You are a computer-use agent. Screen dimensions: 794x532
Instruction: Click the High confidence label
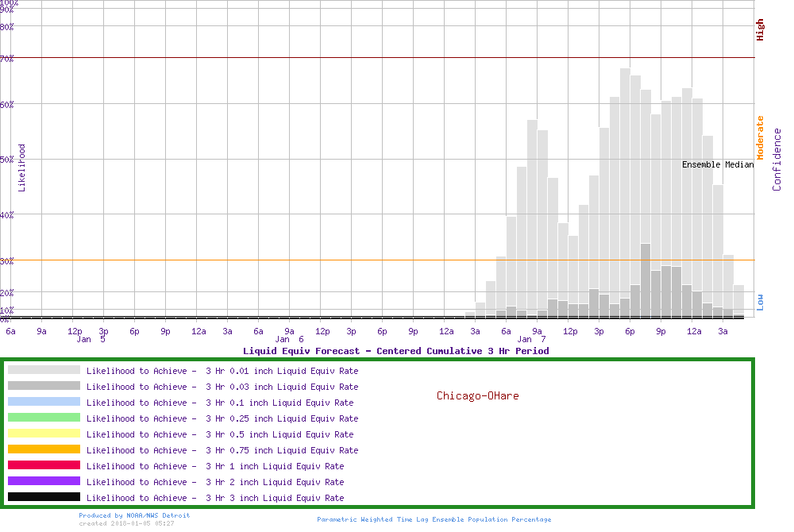[760, 30]
